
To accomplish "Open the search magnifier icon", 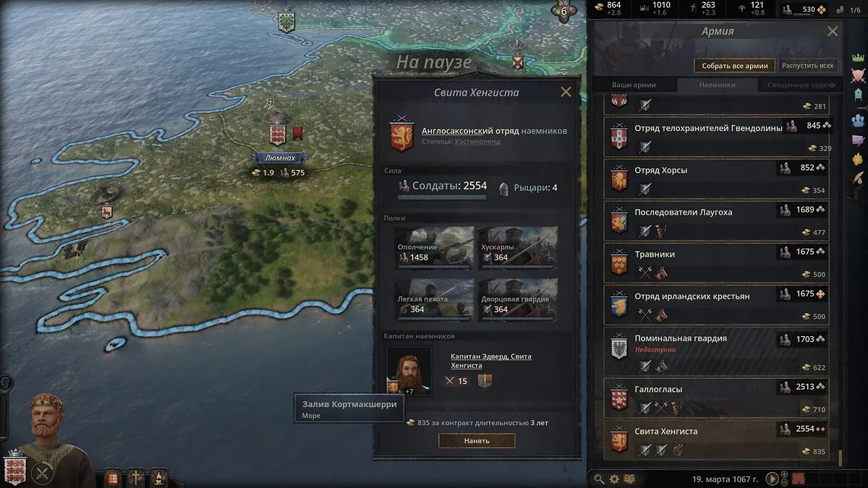I will coord(599,479).
